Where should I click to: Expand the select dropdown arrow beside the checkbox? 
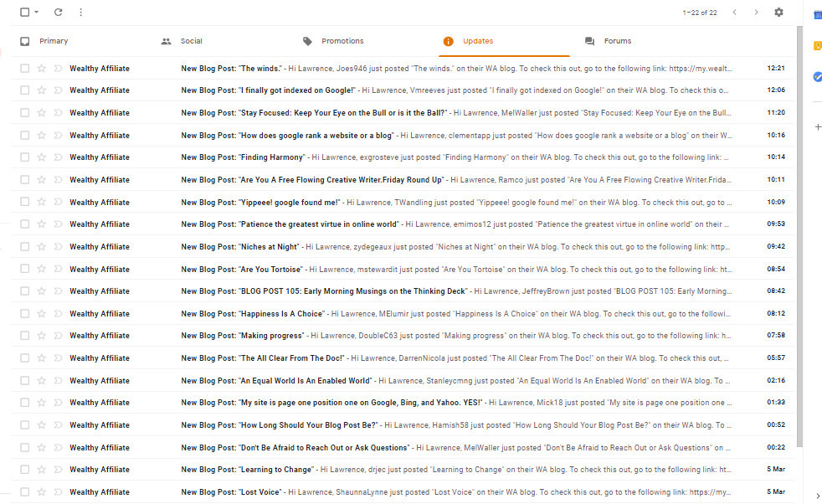pos(36,12)
